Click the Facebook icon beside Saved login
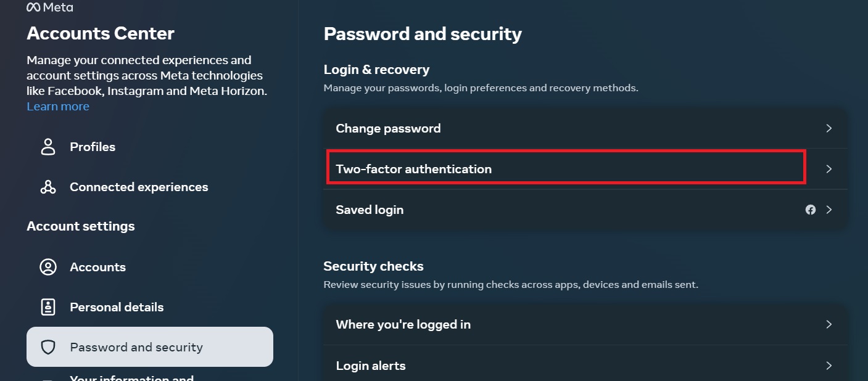Image resolution: width=868 pixels, height=381 pixels. [811, 210]
